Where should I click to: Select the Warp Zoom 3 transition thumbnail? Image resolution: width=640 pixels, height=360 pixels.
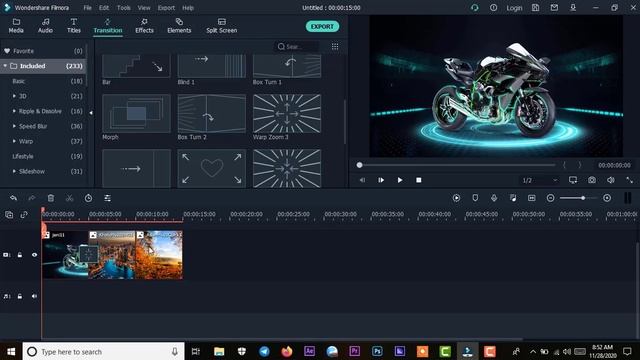(287, 113)
